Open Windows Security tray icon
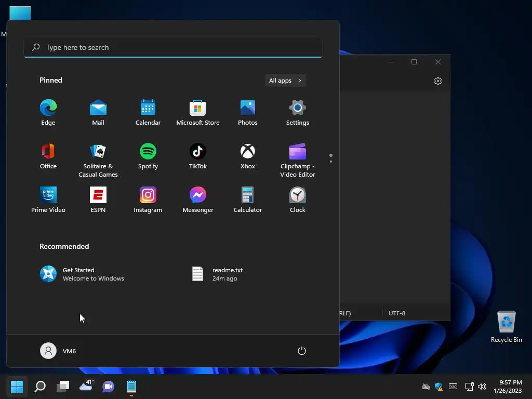 click(438, 387)
